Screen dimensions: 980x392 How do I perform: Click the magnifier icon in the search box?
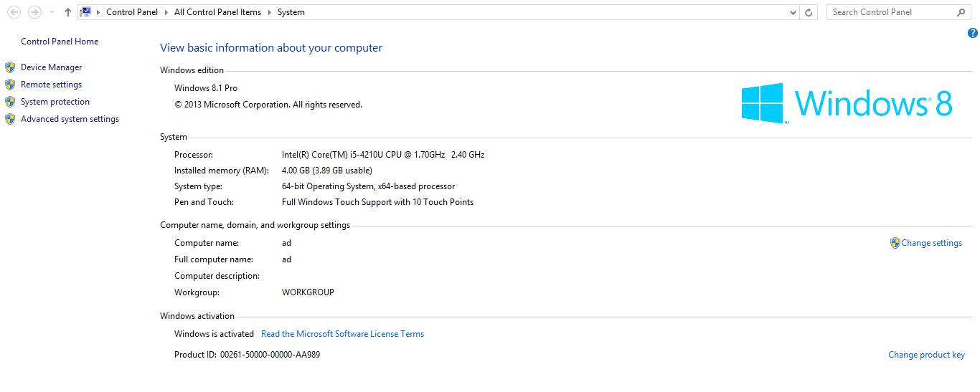(x=961, y=12)
